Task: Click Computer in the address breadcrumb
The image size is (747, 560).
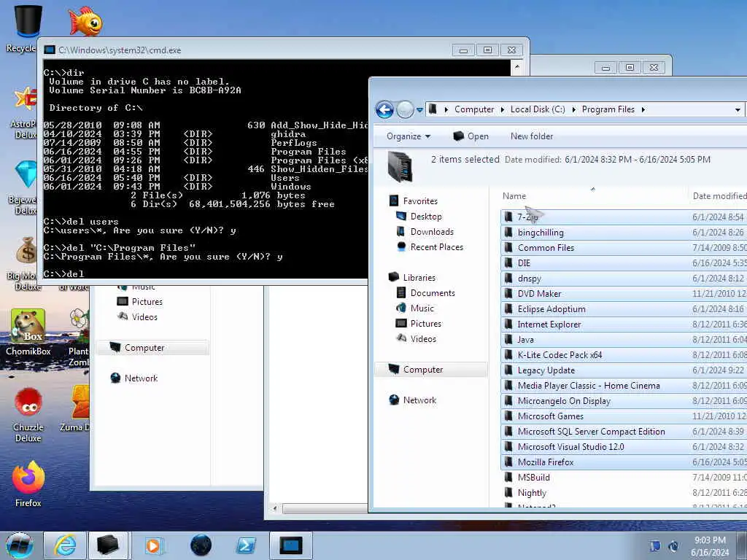Action: (474, 109)
